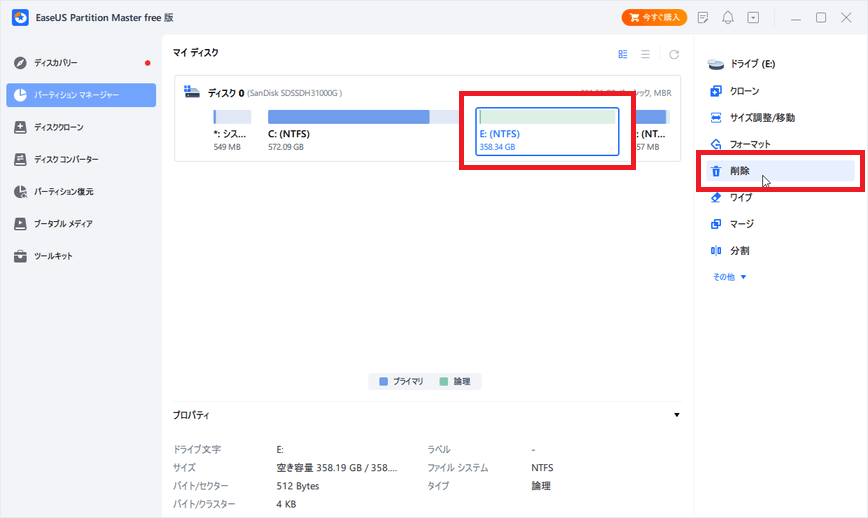This screenshot has height=518, width=868.
Task: Click the C: (NTFS) partition usage bar
Action: click(349, 117)
